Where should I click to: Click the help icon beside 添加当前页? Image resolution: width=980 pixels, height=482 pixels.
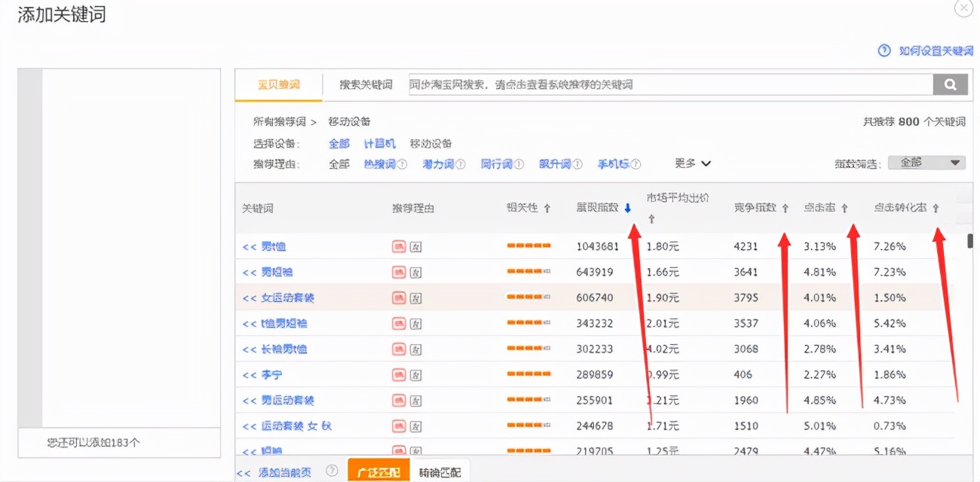pos(332,471)
